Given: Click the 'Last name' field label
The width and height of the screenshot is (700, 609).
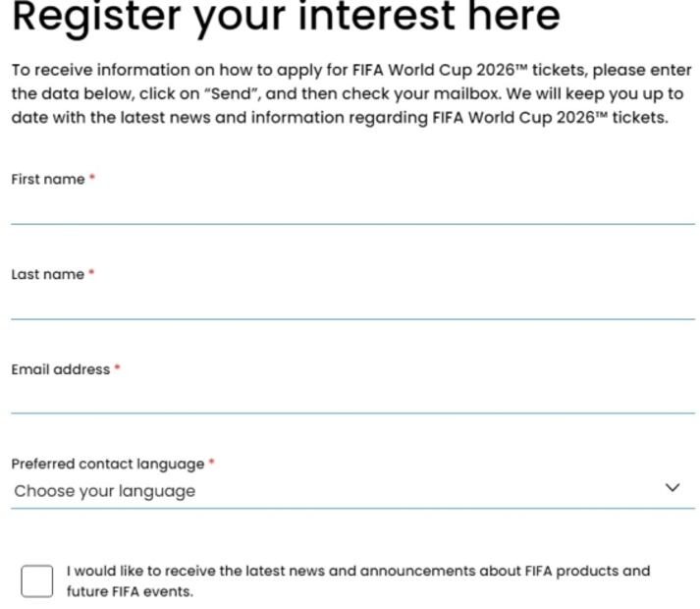Looking at the screenshot, I should coord(48,275).
